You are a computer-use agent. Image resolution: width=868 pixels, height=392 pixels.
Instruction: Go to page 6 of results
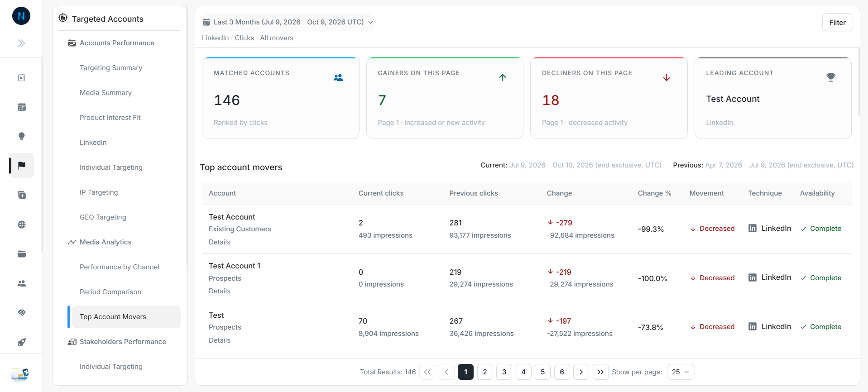pos(562,372)
